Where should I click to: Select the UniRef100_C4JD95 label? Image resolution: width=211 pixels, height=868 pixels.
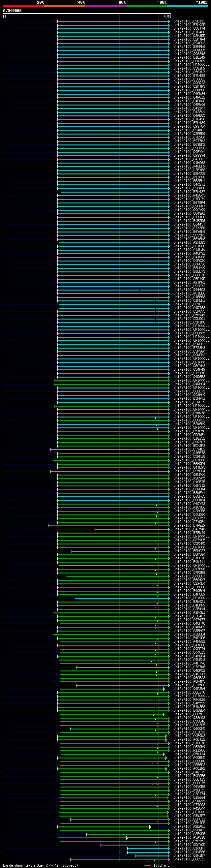190,468
